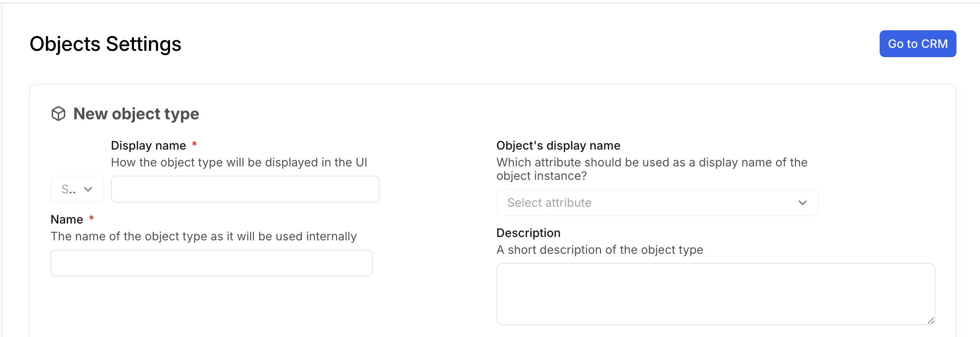This screenshot has height=337, width=980.
Task: Focus the internal Name input field
Action: tap(211, 263)
